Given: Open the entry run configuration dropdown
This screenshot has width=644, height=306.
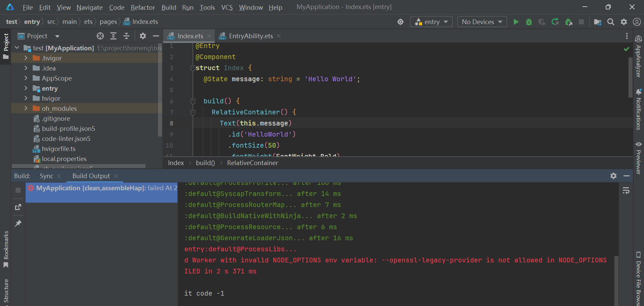Looking at the screenshot, I should click(431, 22).
